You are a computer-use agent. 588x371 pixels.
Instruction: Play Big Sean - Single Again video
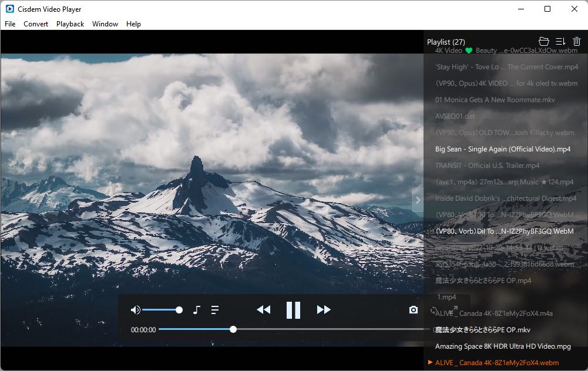pos(502,149)
